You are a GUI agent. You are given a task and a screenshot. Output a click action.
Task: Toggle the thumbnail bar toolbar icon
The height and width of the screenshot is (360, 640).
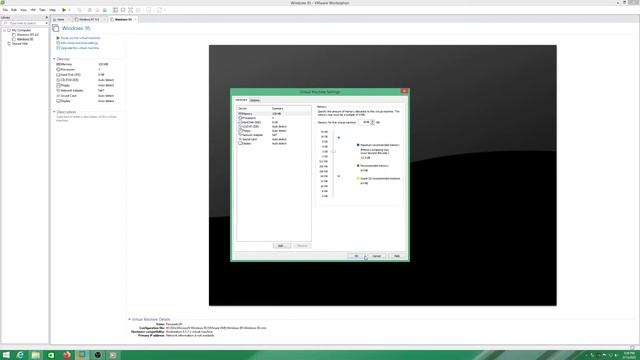coord(123,10)
